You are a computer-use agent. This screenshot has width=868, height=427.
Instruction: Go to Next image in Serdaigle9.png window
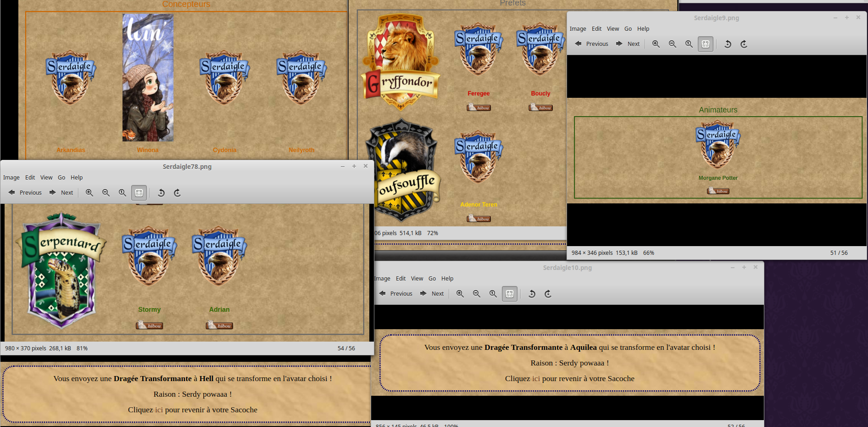click(628, 44)
